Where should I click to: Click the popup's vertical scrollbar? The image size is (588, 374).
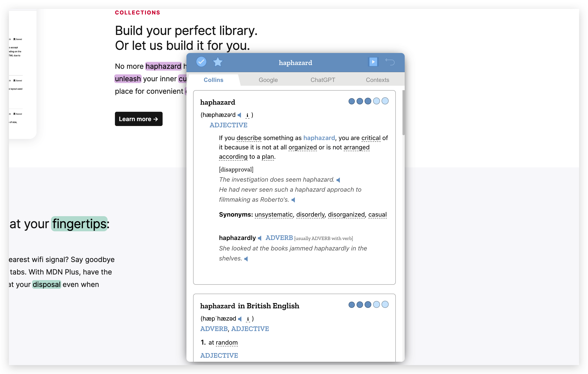403,113
